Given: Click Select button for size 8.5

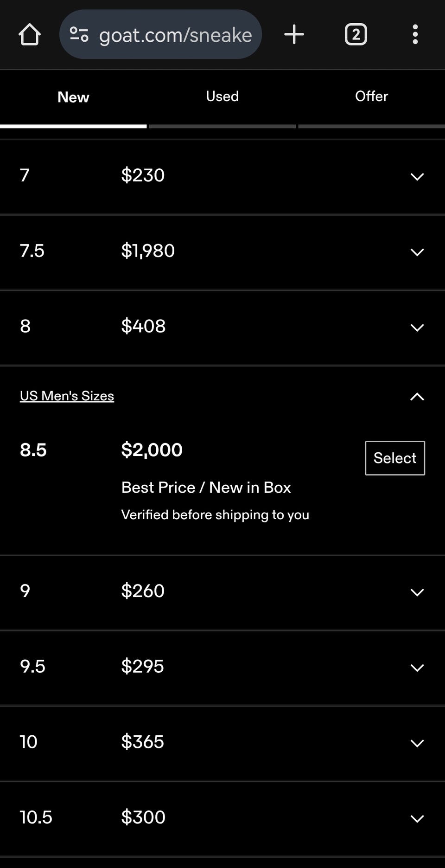Looking at the screenshot, I should click(395, 458).
